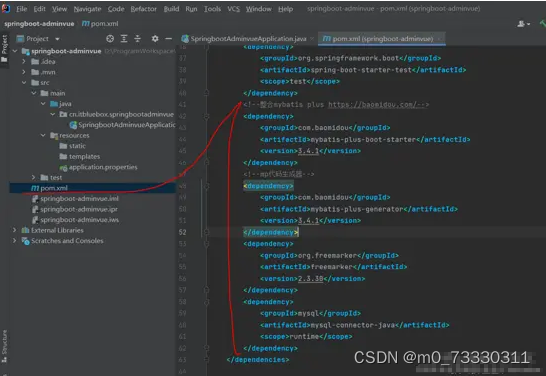The image size is (546, 376).
Task: Expand External Libraries node
Action: (15, 230)
